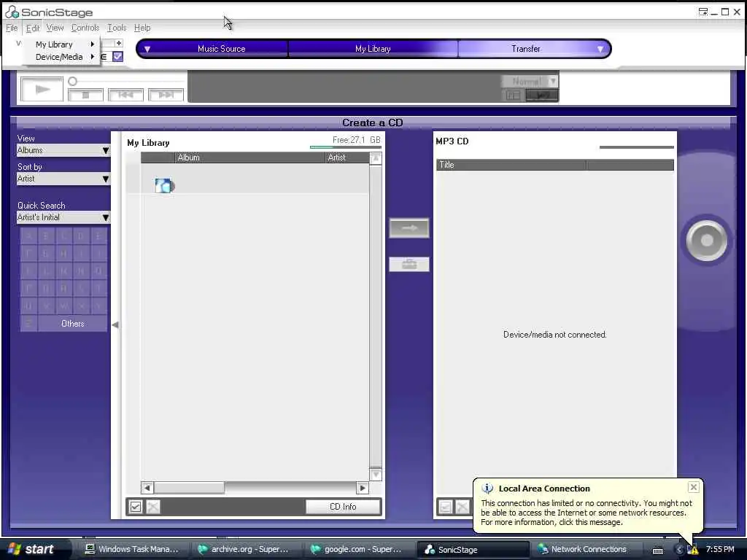Switch to the Music Source tab
Screen dimensions: 747x560
(x=222, y=49)
